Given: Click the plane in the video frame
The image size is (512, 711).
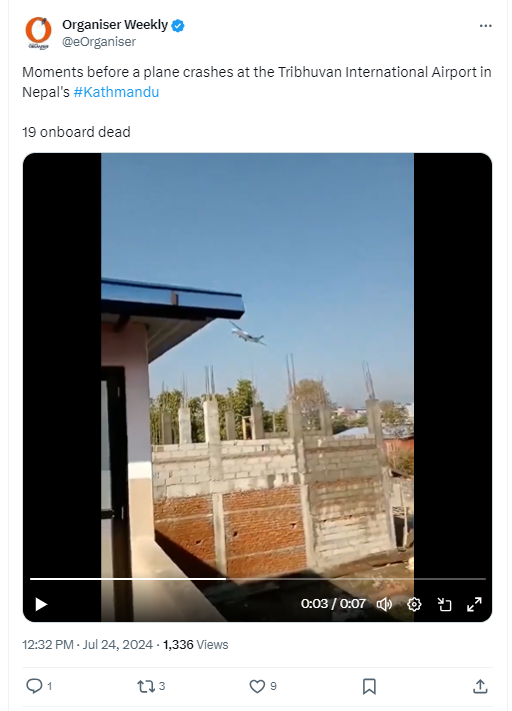Looking at the screenshot, I should click(x=248, y=334).
